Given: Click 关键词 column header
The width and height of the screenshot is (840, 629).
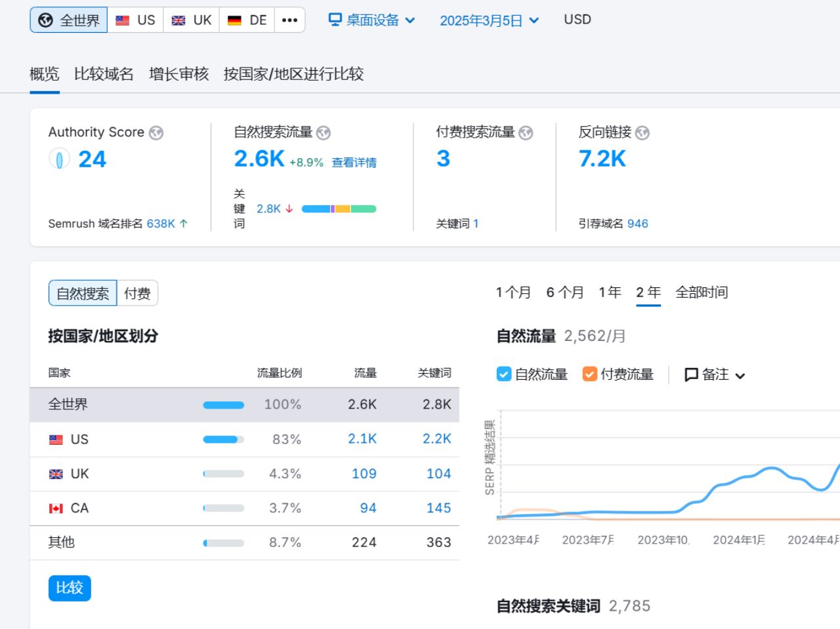Looking at the screenshot, I should 434,373.
